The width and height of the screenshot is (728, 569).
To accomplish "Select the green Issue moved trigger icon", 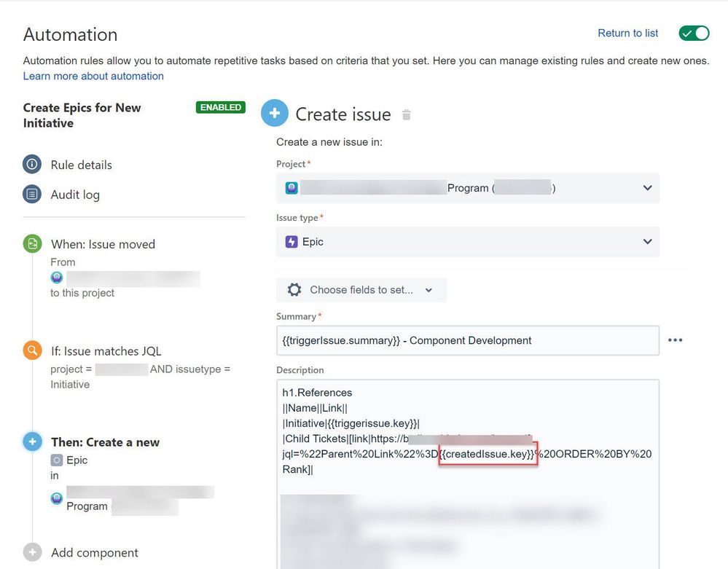I will [x=32, y=244].
